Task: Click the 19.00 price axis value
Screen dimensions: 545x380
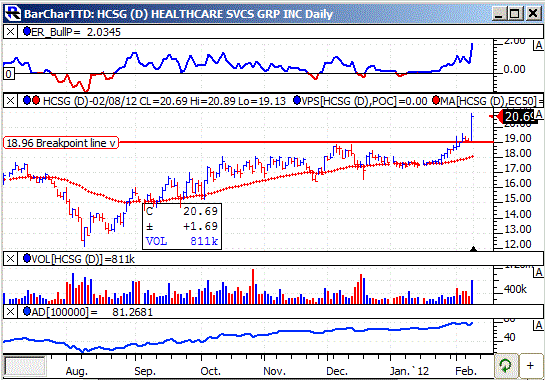Action: click(x=518, y=139)
